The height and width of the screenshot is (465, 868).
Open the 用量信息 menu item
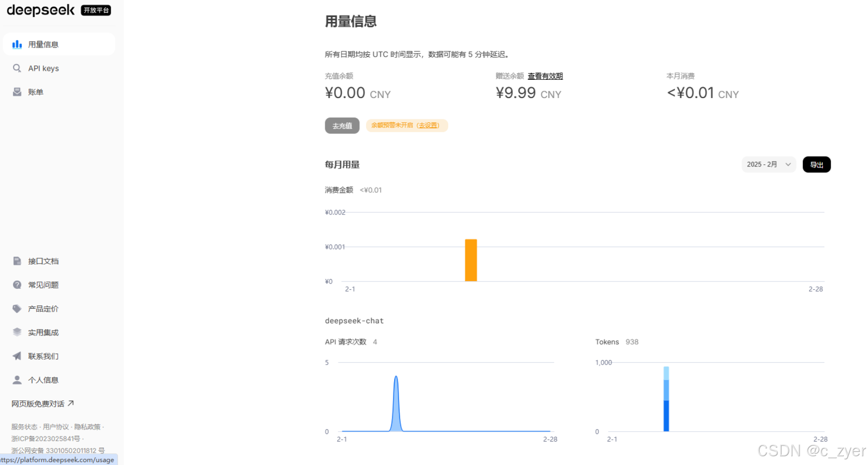pos(59,44)
